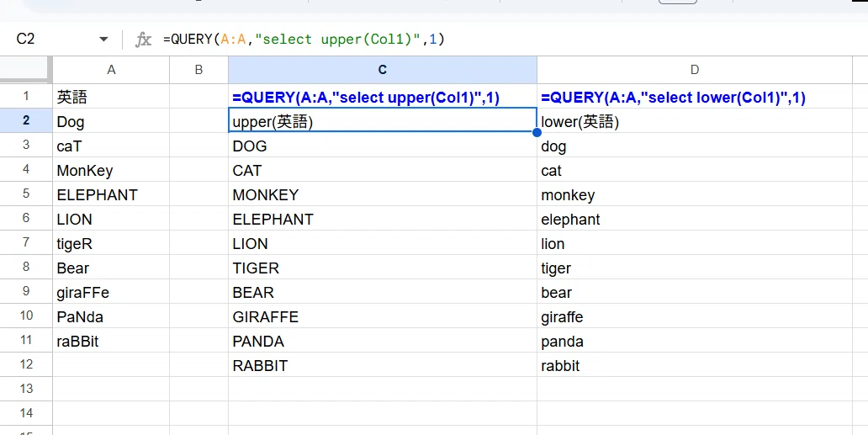Select column A header

tap(111, 70)
